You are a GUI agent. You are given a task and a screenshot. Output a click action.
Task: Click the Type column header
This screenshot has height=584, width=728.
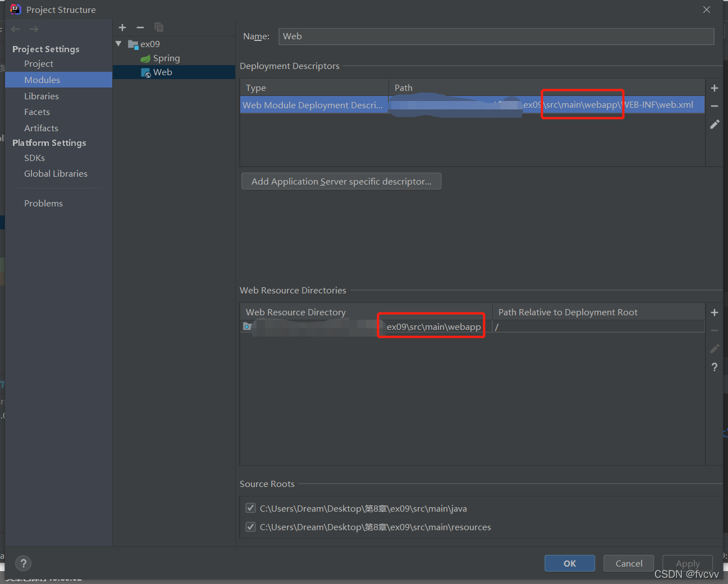314,88
